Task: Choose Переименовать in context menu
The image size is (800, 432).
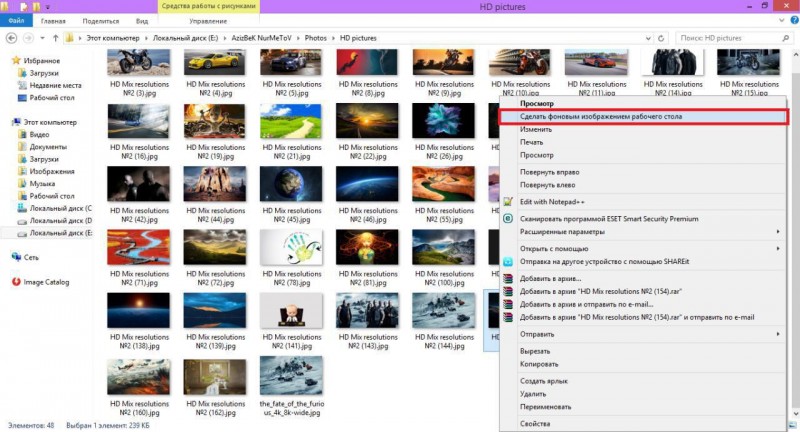Action: 643,407
